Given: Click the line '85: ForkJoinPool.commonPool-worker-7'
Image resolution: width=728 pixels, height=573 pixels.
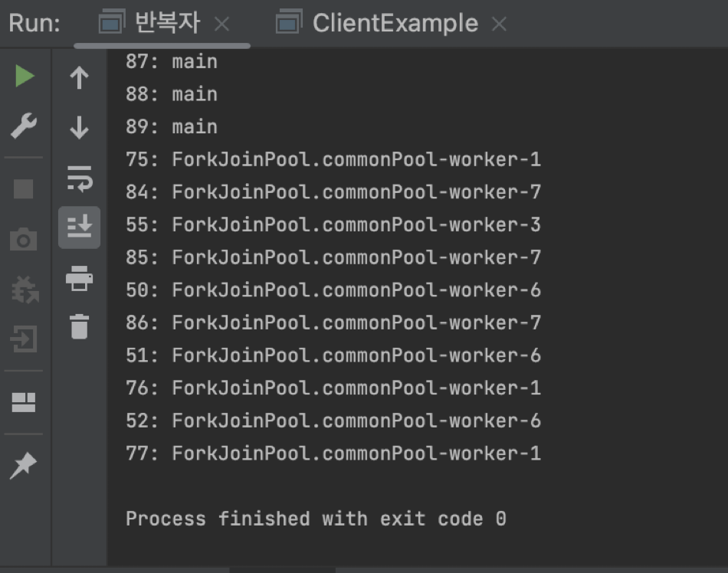Looking at the screenshot, I should (333, 257).
